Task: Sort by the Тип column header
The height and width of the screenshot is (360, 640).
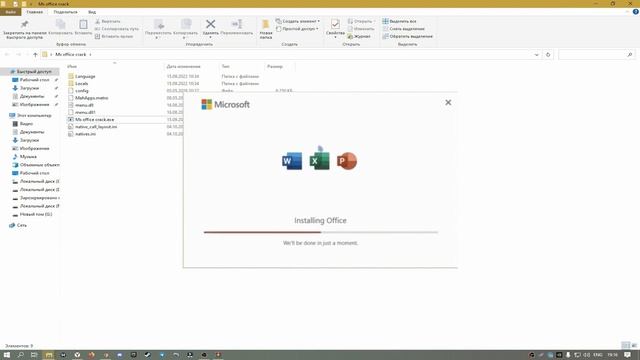Action: pos(225,67)
